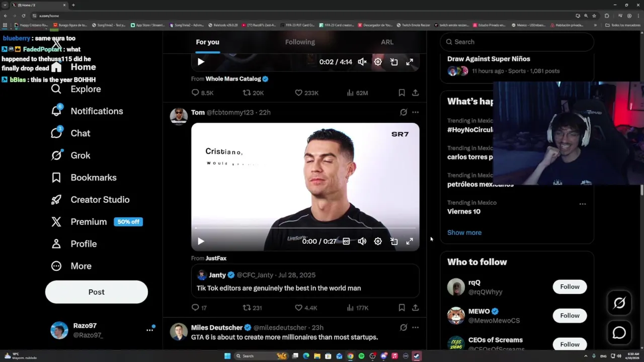Open Bookmarks in the sidebar
This screenshot has width=644, height=362.
84,177
